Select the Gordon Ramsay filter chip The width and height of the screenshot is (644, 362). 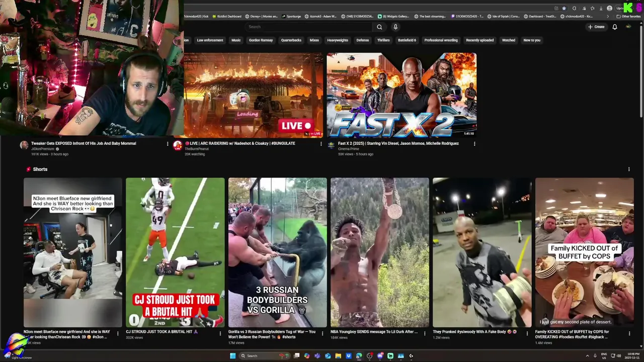(261, 40)
